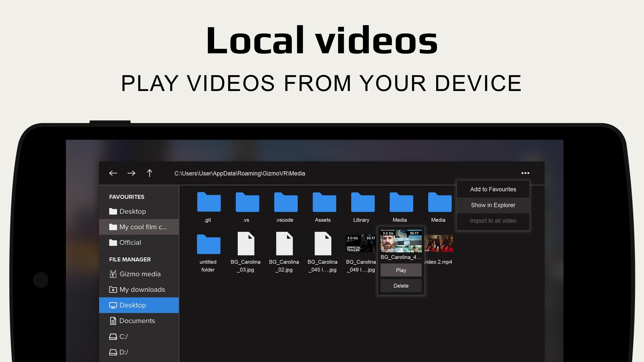
Task: Click the back navigation arrow icon
Action: pos(113,173)
